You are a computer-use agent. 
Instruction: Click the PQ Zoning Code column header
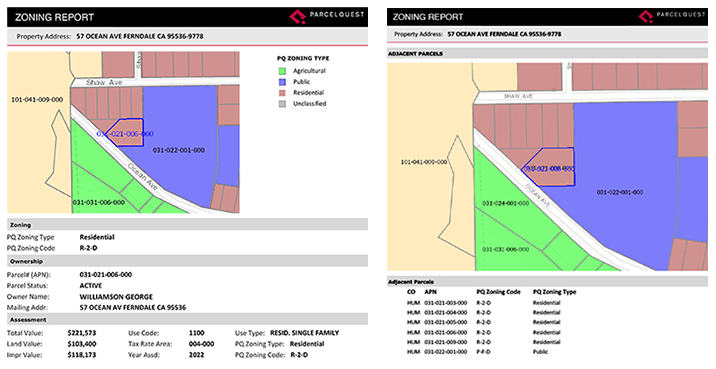(498, 292)
